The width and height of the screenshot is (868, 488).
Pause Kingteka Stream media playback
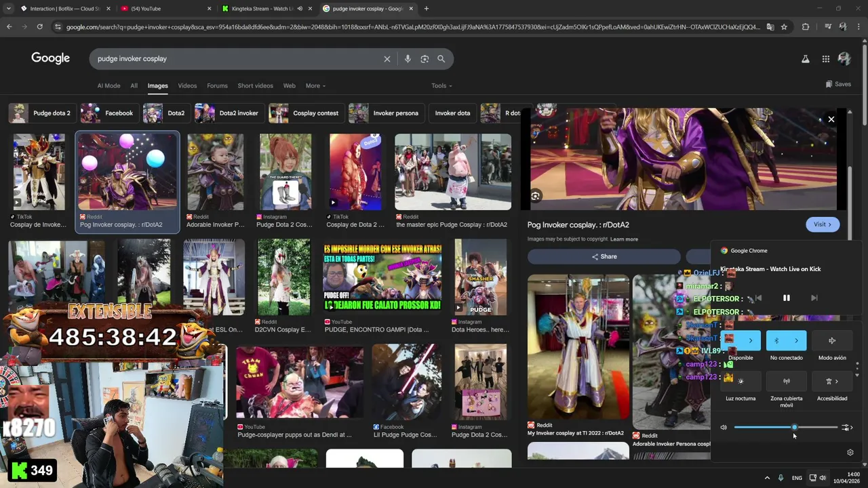point(787,298)
